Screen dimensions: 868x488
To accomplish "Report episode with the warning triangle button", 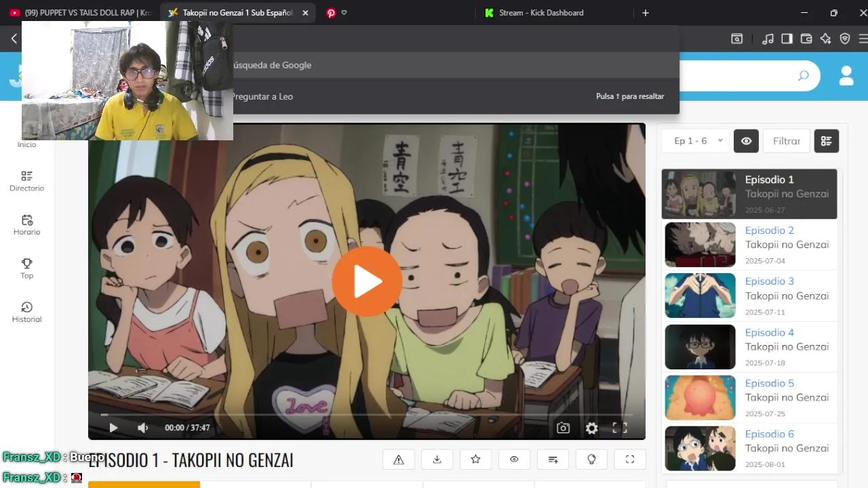I will [x=399, y=460].
